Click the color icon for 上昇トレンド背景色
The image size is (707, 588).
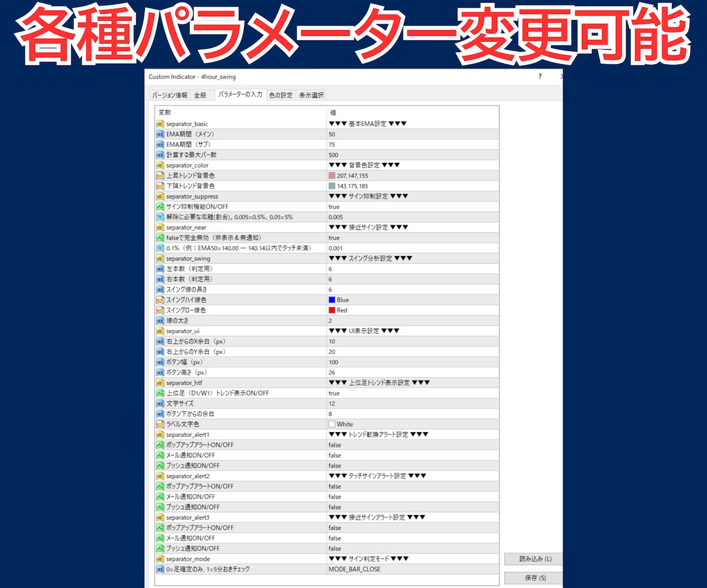pos(160,176)
